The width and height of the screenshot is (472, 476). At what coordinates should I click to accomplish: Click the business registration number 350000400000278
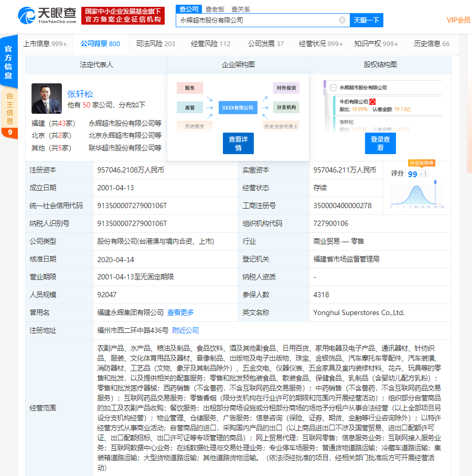coord(342,205)
